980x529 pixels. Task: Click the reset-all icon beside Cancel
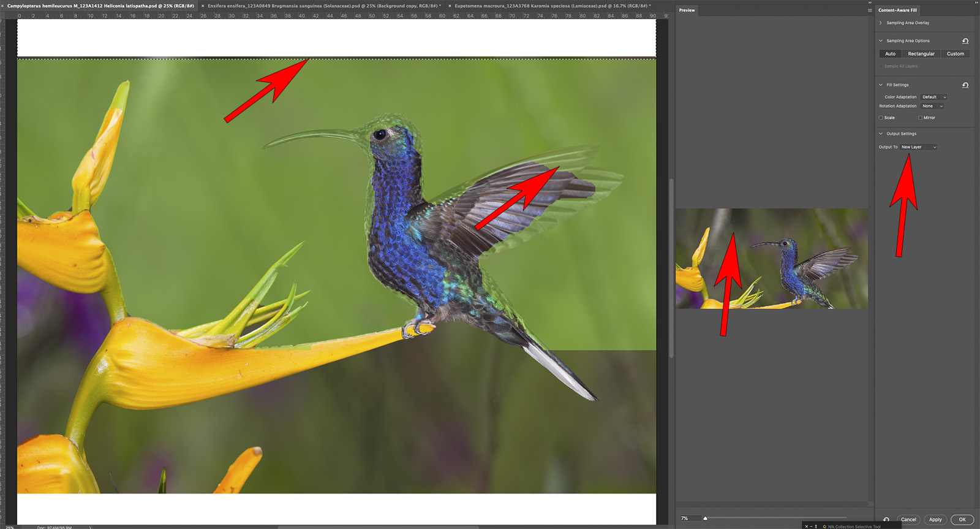tap(886, 519)
